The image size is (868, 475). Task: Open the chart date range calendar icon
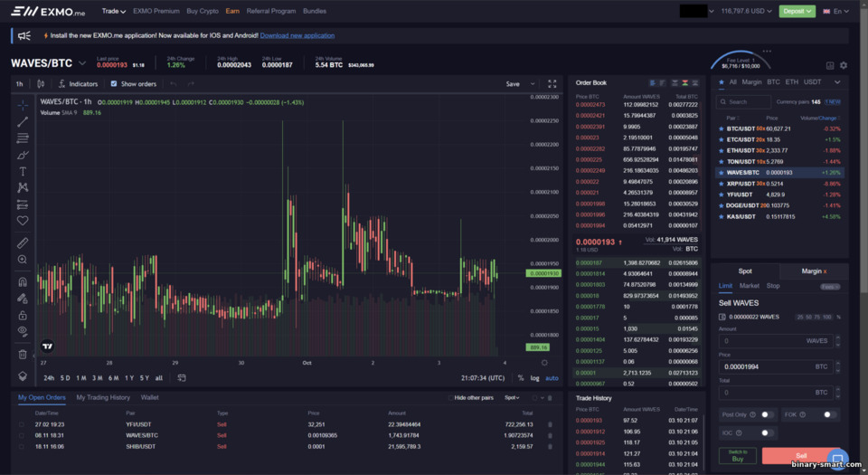click(182, 377)
